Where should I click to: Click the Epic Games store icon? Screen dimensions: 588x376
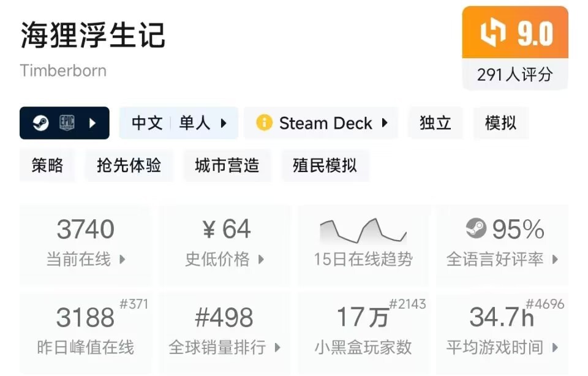(67, 123)
